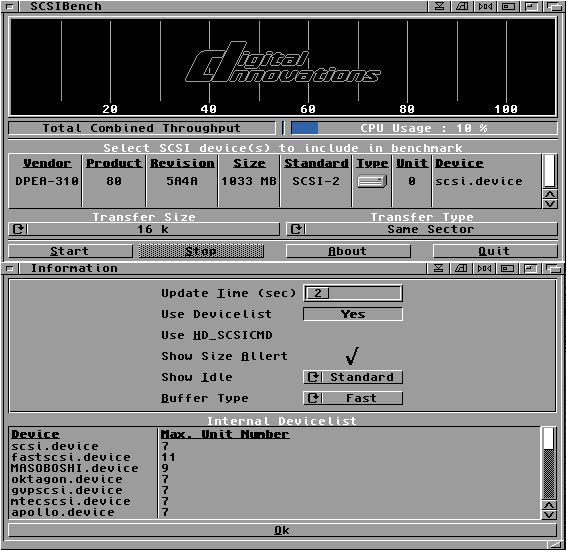Click the Information window close gadget
Image resolution: width=566 pixels, height=550 pixels.
point(10,268)
